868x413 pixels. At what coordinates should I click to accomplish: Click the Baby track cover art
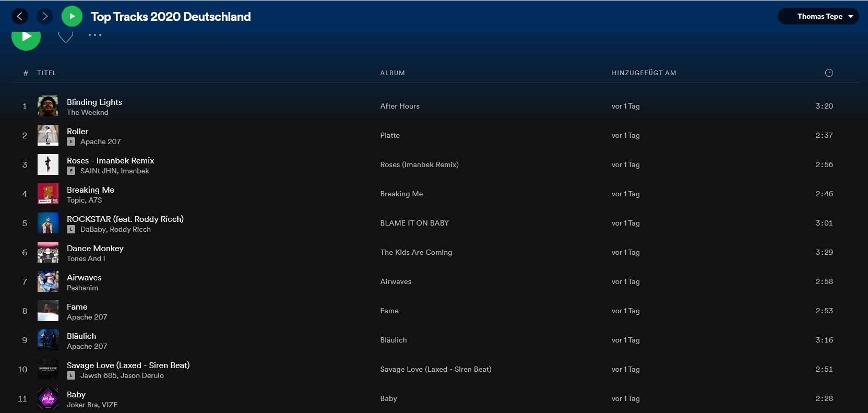point(48,398)
